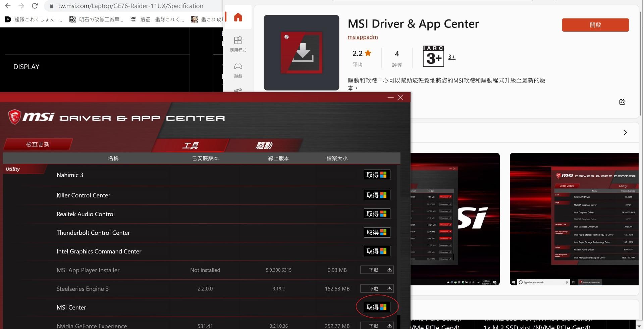This screenshot has width=644, height=329.
Task: Click the Microsoft Store icon on MSI Center's 取得 button
Action: click(x=384, y=307)
